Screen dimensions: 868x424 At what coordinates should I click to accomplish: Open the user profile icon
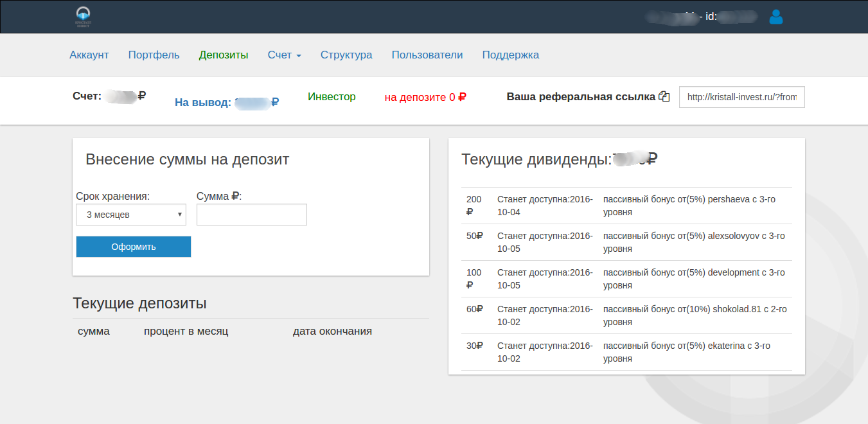click(775, 17)
